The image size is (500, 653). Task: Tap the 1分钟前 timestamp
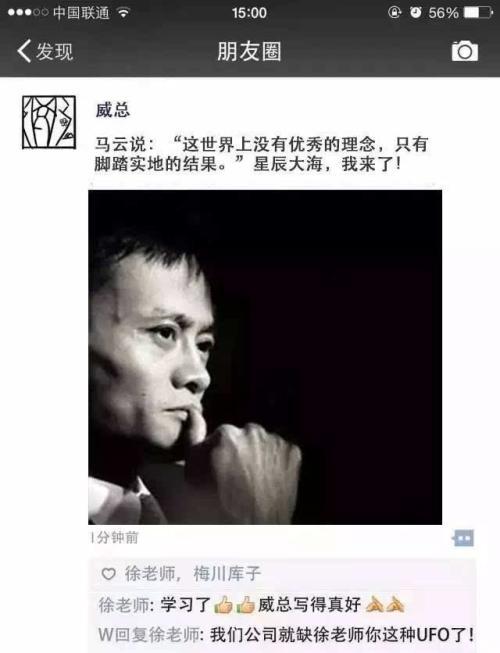pos(114,538)
